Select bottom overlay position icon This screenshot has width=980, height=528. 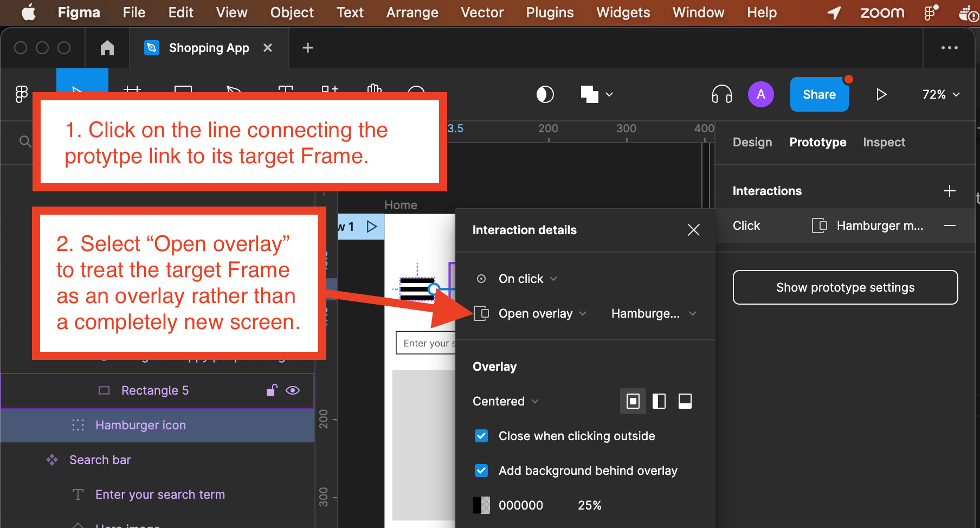click(685, 401)
